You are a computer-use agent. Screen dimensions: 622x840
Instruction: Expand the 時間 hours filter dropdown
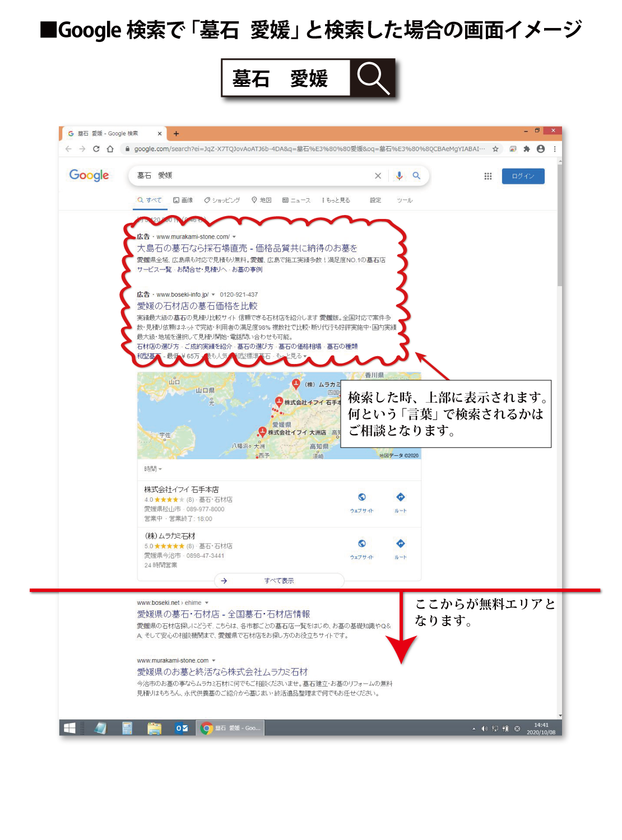(153, 469)
